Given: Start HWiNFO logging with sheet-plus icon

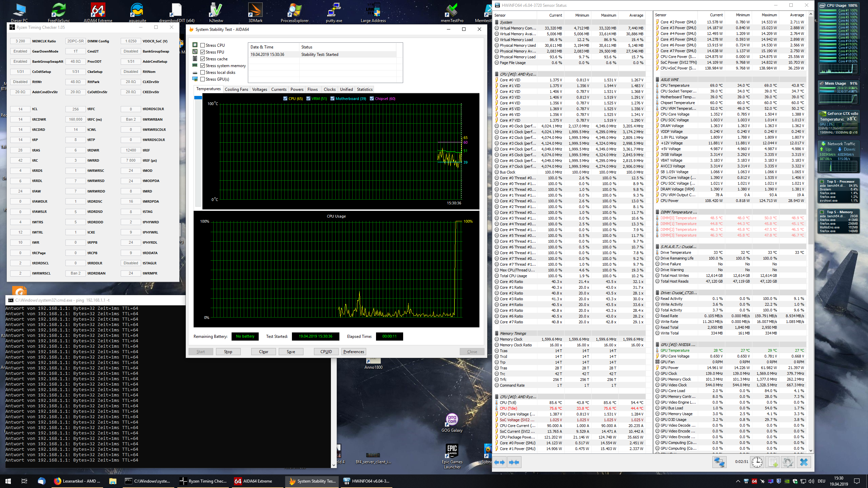Looking at the screenshot, I should 773,462.
